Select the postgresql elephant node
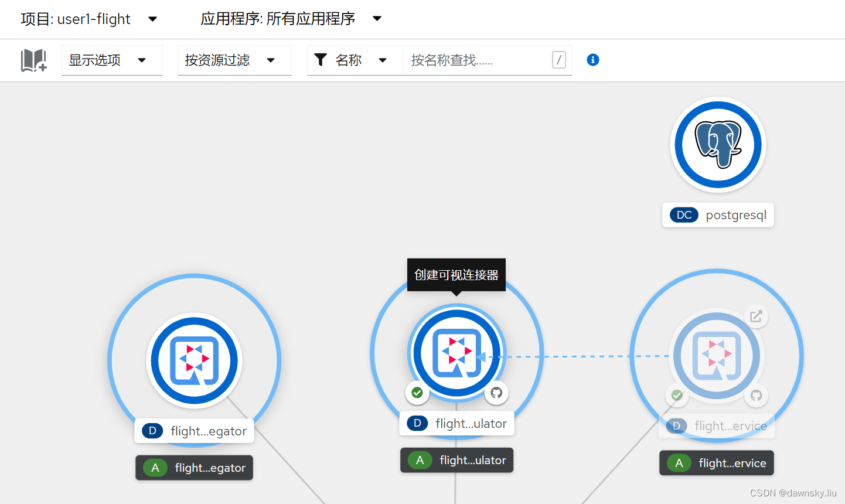Image resolution: width=845 pixels, height=504 pixels. (718, 145)
